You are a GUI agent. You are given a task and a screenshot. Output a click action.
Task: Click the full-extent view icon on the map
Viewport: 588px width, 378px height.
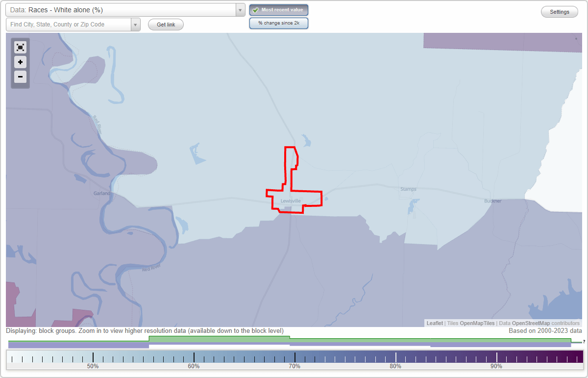tap(20, 47)
